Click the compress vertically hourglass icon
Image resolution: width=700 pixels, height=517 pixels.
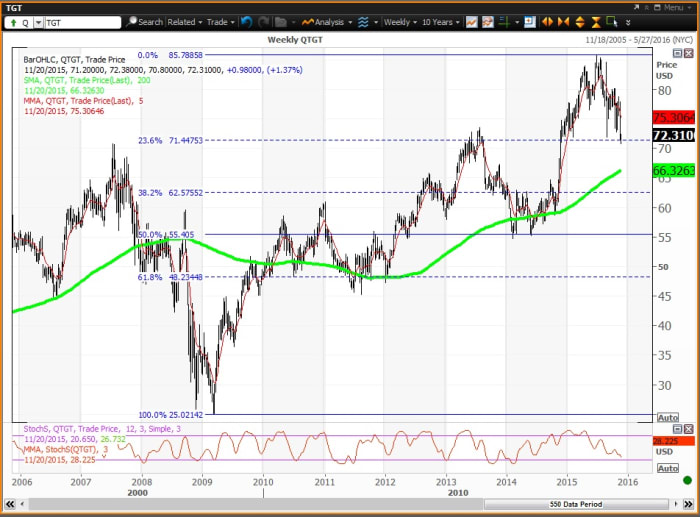click(x=596, y=22)
